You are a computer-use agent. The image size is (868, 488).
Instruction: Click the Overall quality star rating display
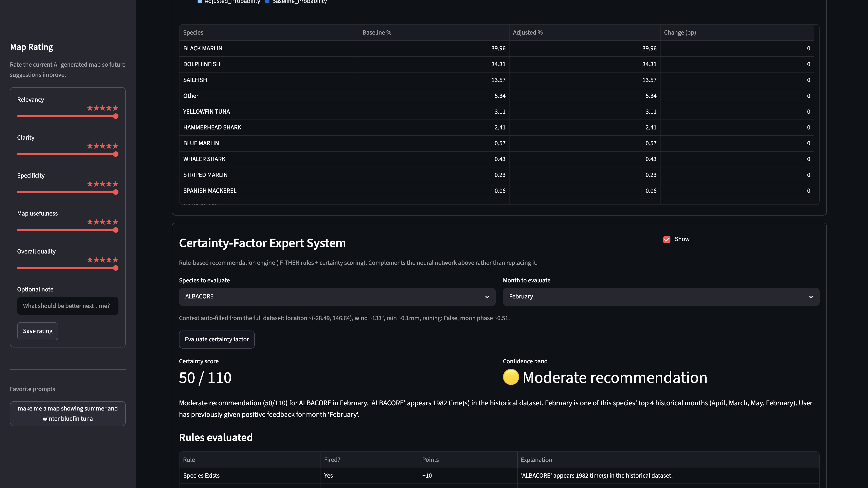pyautogui.click(x=102, y=260)
